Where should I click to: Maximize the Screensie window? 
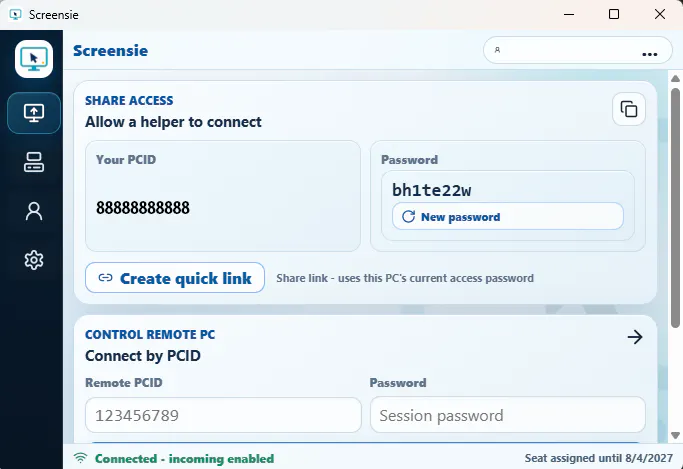614,14
